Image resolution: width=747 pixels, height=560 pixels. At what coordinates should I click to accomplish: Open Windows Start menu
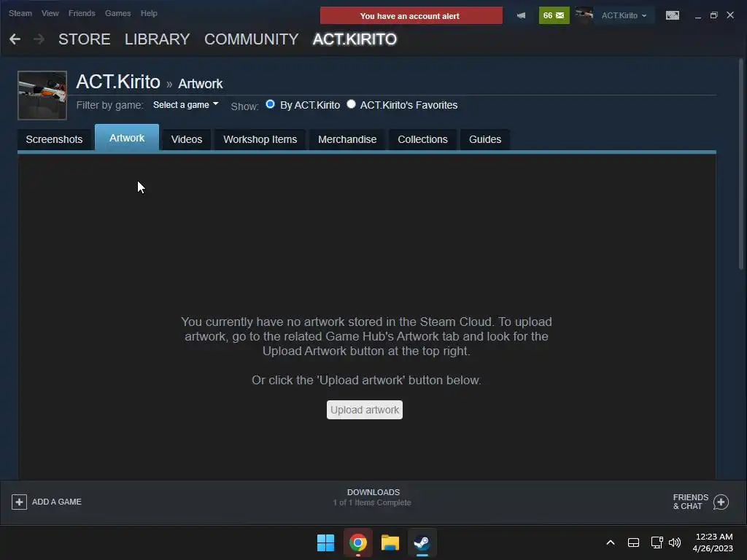326,542
